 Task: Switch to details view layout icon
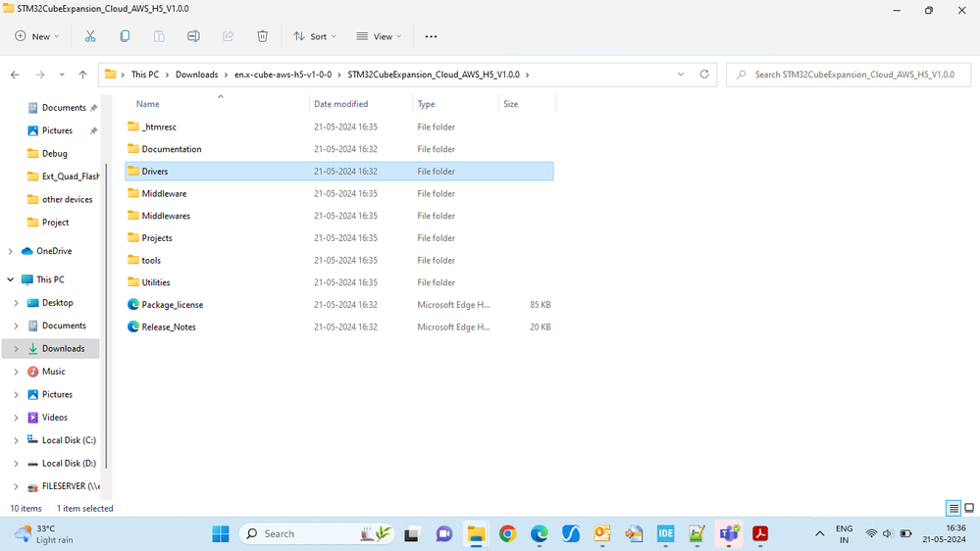[954, 508]
